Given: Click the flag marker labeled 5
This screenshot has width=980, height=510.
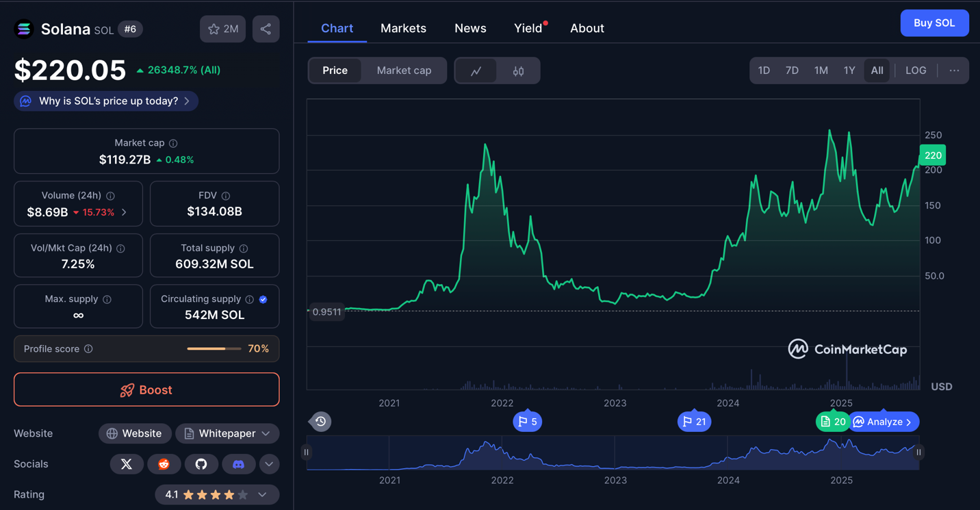Looking at the screenshot, I should click(528, 422).
